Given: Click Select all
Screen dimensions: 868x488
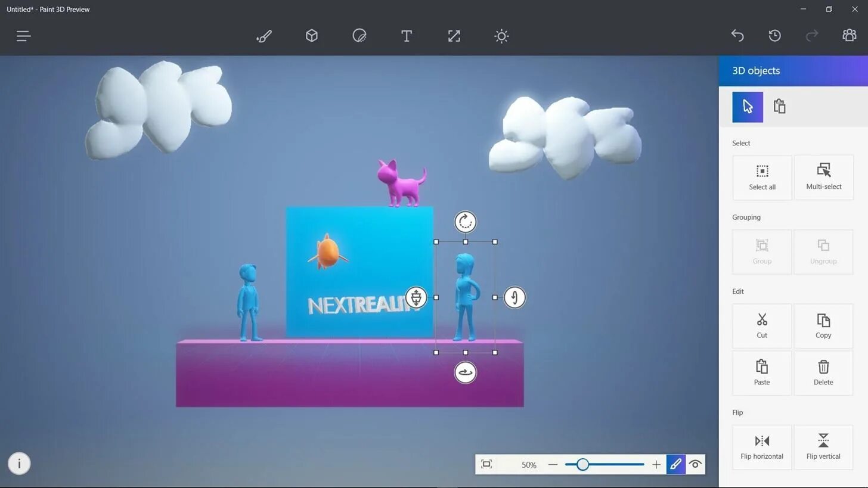Looking at the screenshot, I should tap(762, 178).
